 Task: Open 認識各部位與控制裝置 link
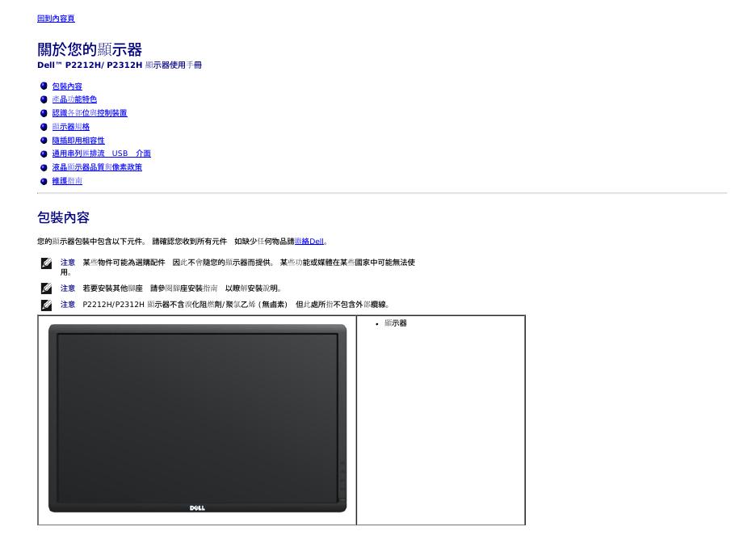coord(89,113)
